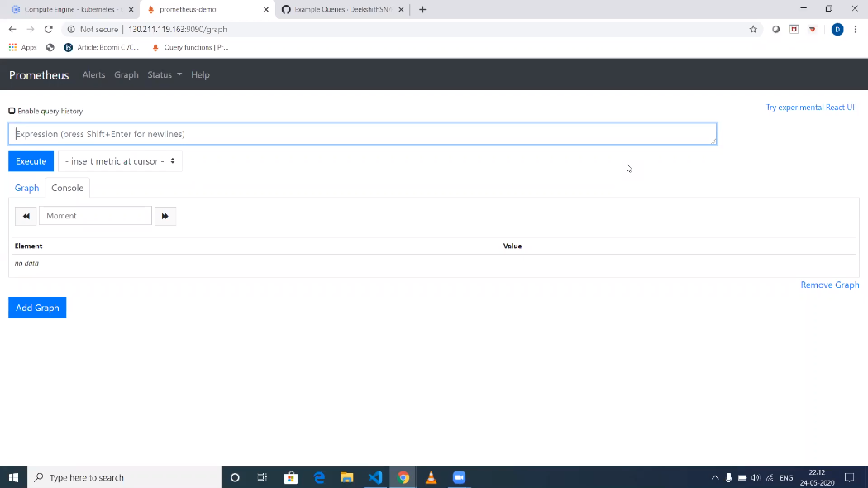This screenshot has width=868, height=488.
Task: Open Try experimental React UI link
Action: click(x=810, y=108)
